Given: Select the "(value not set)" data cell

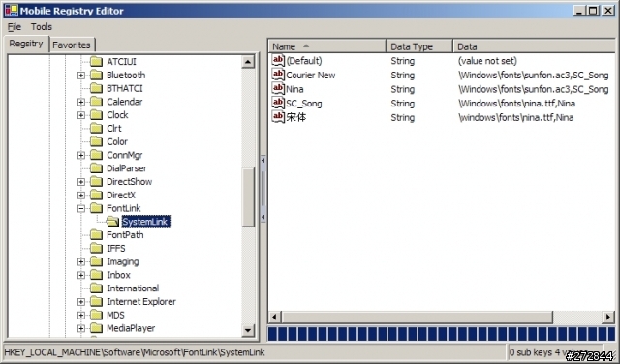Looking at the screenshot, I should [x=487, y=61].
